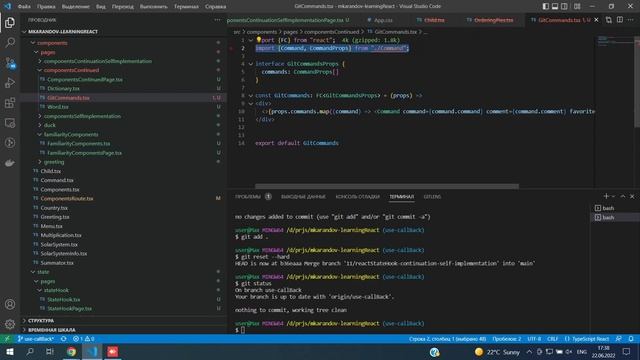Click the CRLF end-of-line selector

(x=552, y=339)
